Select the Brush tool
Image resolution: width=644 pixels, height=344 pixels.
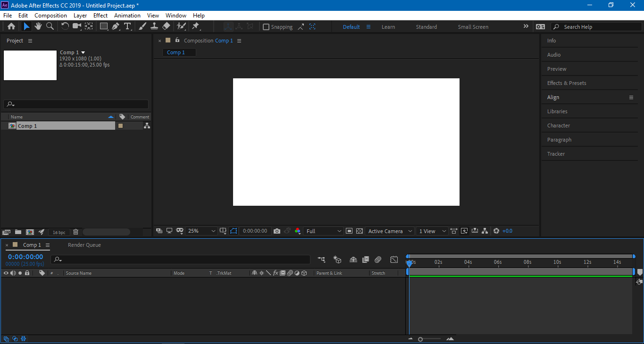(x=142, y=26)
